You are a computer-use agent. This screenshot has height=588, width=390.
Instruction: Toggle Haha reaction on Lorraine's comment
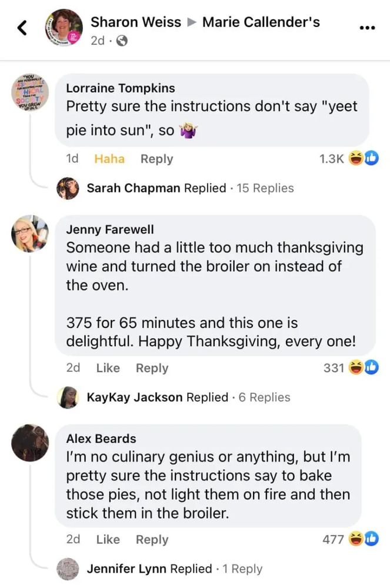point(109,159)
